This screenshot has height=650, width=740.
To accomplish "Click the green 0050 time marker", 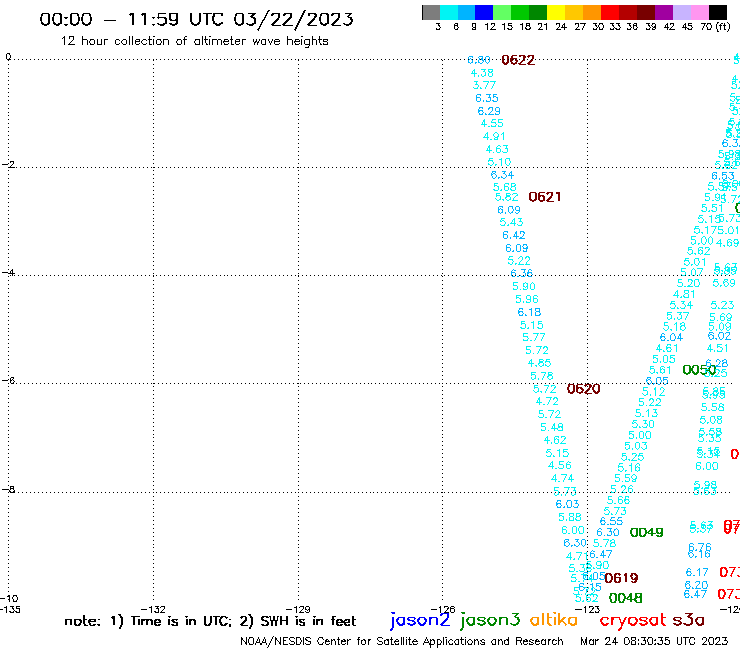I will click(699, 370).
